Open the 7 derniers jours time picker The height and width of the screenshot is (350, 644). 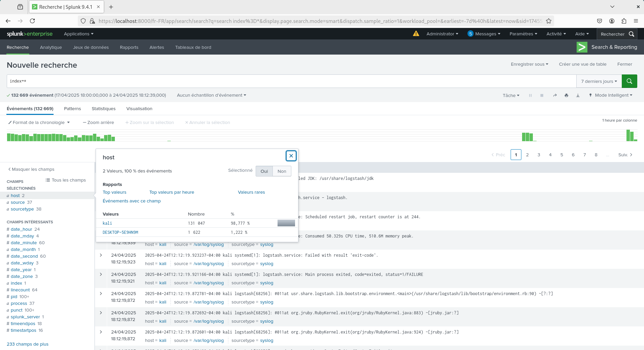point(599,81)
